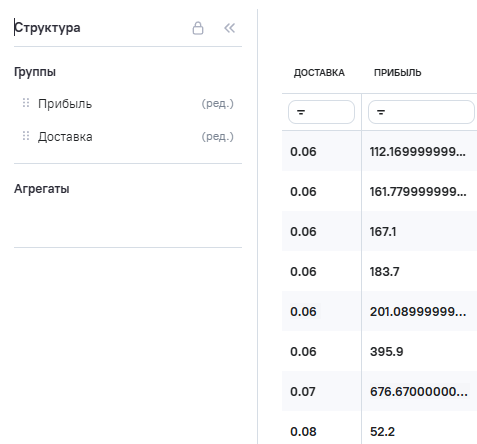Image resolution: width=477 pixels, height=444 pixels.
Task: Sort by the ПРИБЫЛЬ column header
Action: 398,73
